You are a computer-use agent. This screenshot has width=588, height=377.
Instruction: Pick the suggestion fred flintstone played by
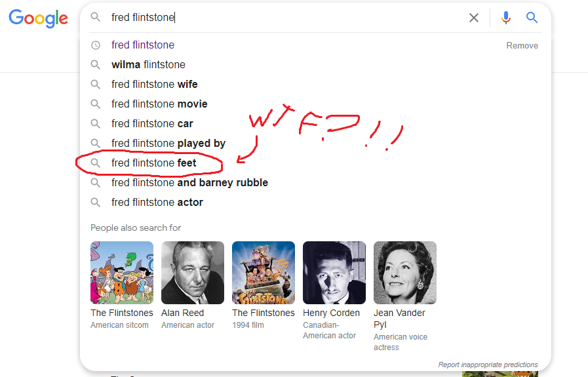coord(168,144)
